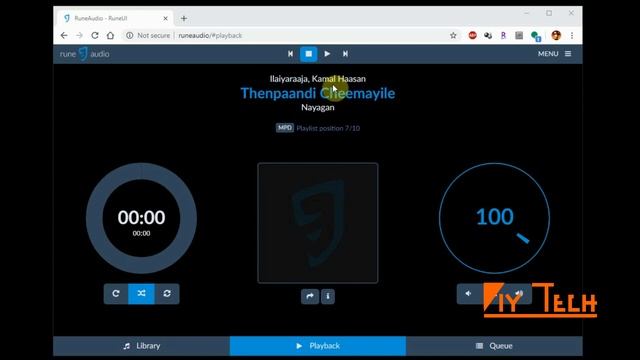Toggle the repeat button under the timer

tap(116, 293)
